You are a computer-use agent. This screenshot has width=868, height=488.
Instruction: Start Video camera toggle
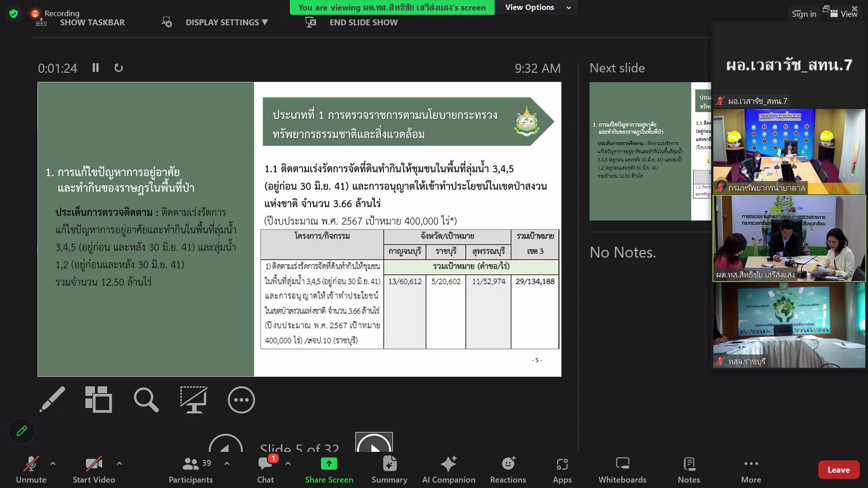(94, 470)
